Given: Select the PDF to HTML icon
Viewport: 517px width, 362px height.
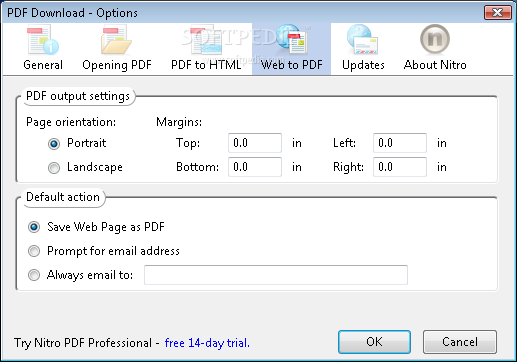Looking at the screenshot, I should (206, 40).
